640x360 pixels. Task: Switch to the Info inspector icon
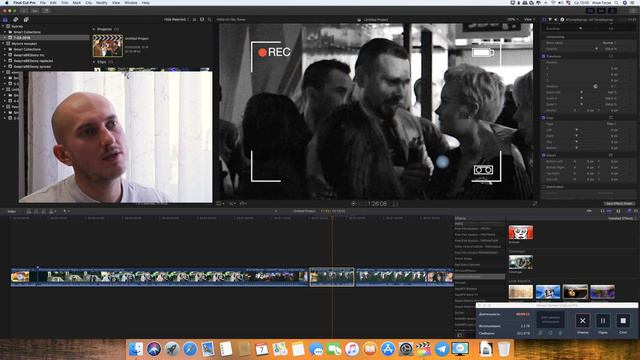coord(562,19)
